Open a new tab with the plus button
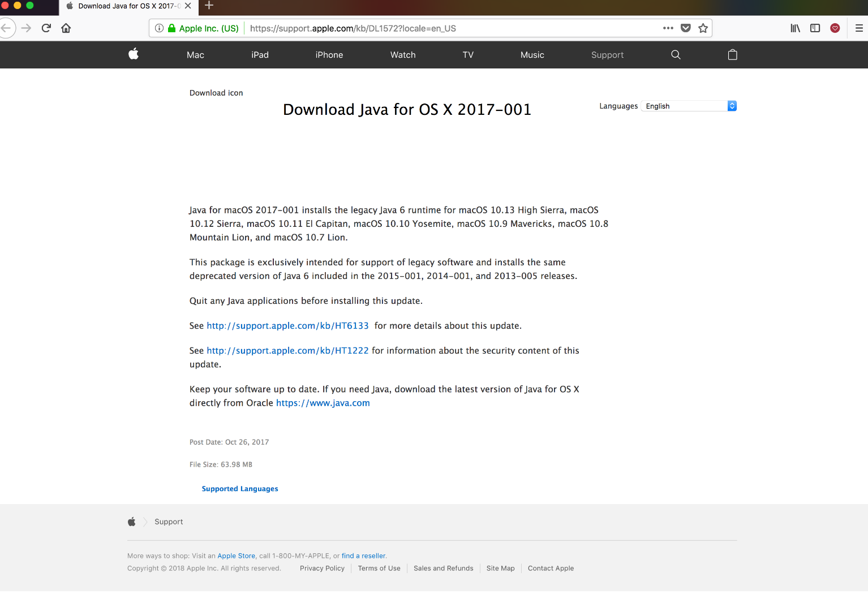The height and width of the screenshot is (611, 868). point(209,6)
